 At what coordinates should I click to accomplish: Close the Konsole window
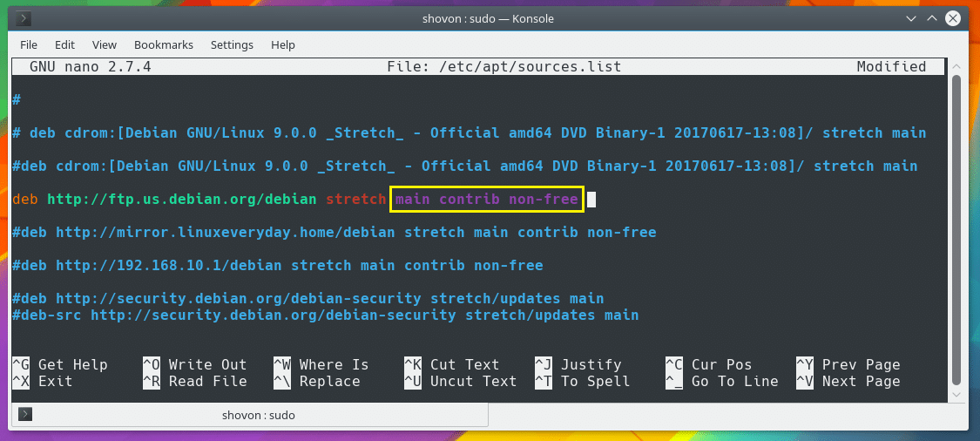[x=952, y=19]
